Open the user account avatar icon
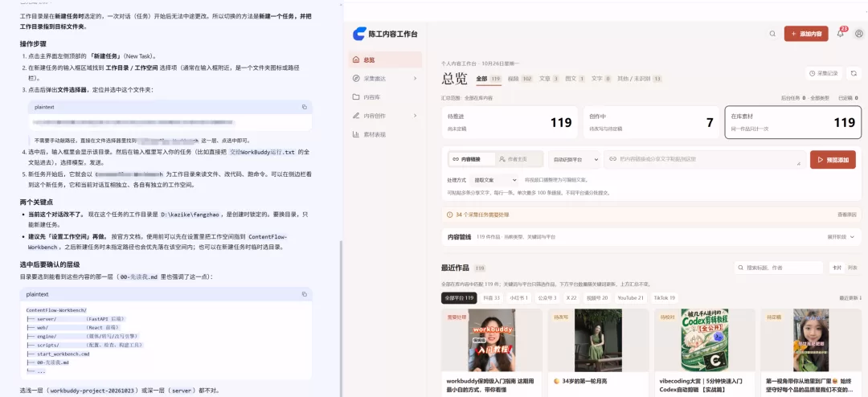 [x=859, y=34]
